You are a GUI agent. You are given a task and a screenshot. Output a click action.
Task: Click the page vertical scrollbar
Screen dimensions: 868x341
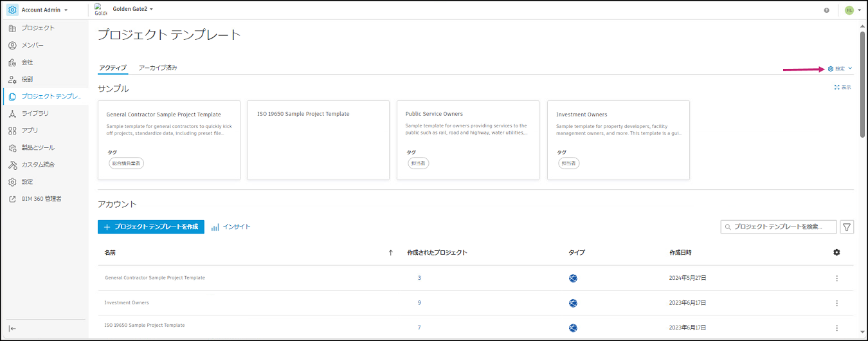click(x=862, y=84)
